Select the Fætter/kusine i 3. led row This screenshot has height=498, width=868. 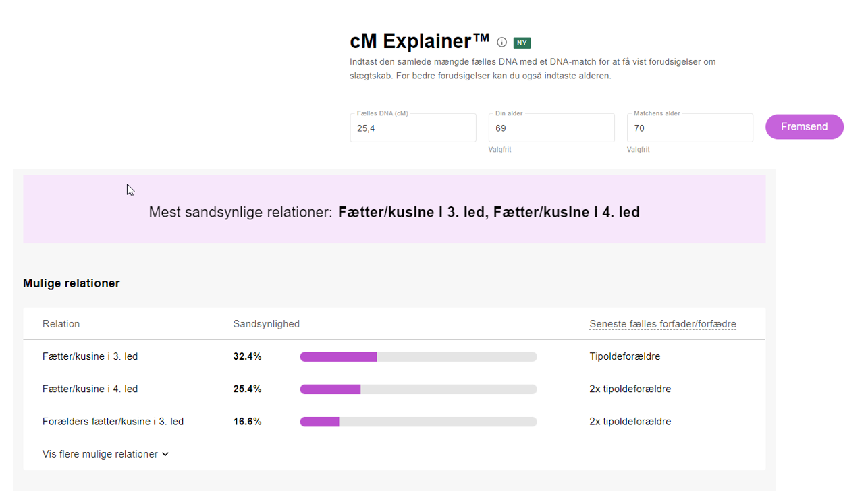pos(90,356)
